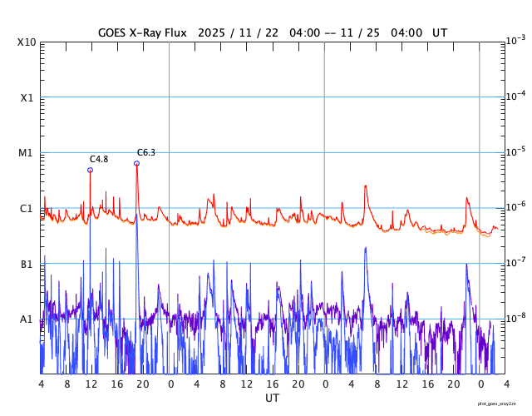The image size is (532, 416).
Task: Click the C1 flare class axis label
Action: pyautogui.click(x=27, y=208)
